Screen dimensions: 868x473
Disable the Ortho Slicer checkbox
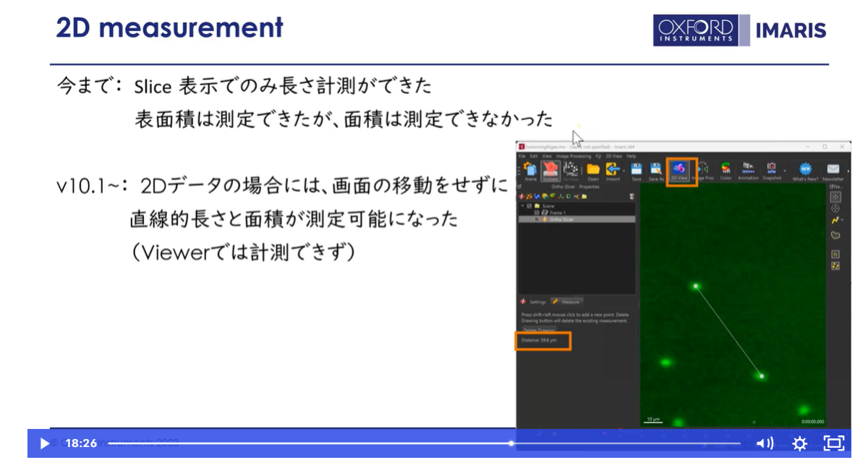tap(536, 219)
